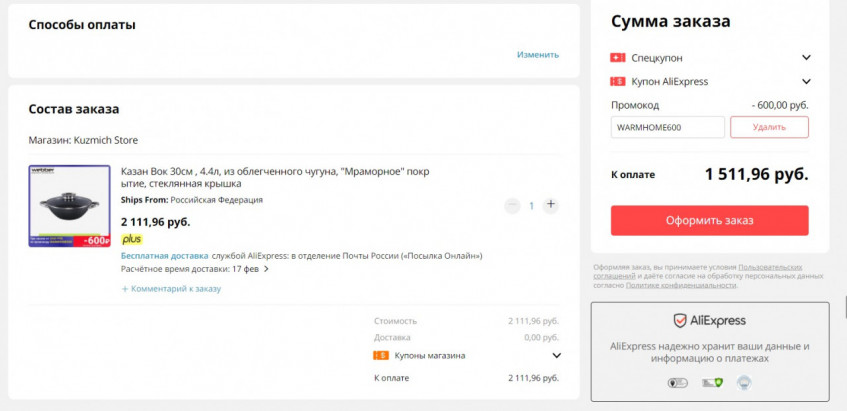Open delivery time details chevron
This screenshot has width=847, height=411.
coord(266,269)
